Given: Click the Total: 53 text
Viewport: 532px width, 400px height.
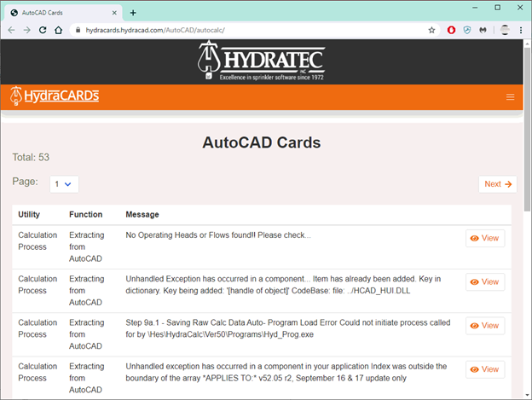Looking at the screenshot, I should [x=31, y=158].
